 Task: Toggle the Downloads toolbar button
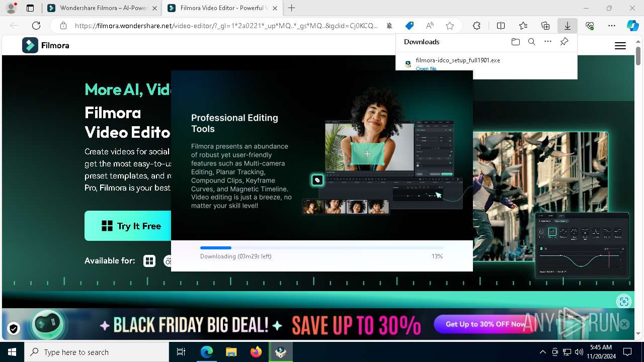[x=568, y=26]
